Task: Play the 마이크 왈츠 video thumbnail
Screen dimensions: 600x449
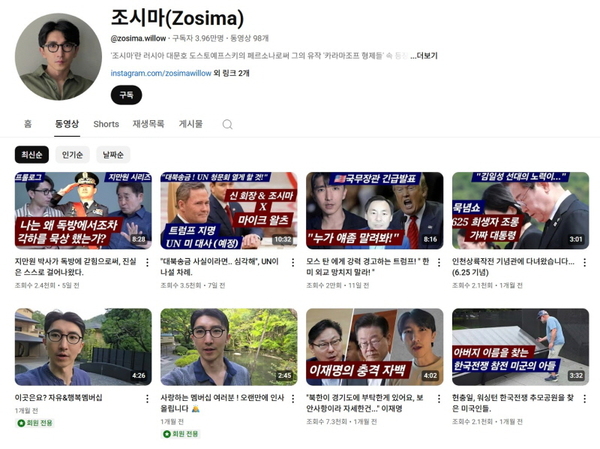Action: point(229,211)
